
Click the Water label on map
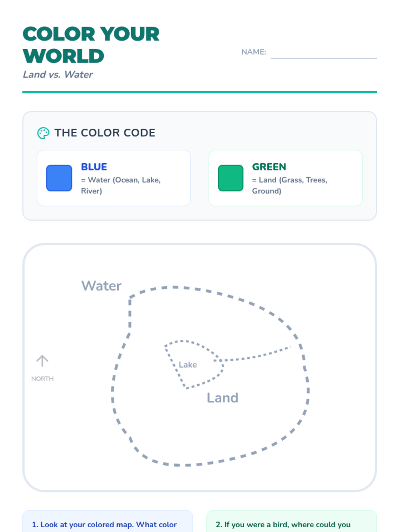[101, 286]
